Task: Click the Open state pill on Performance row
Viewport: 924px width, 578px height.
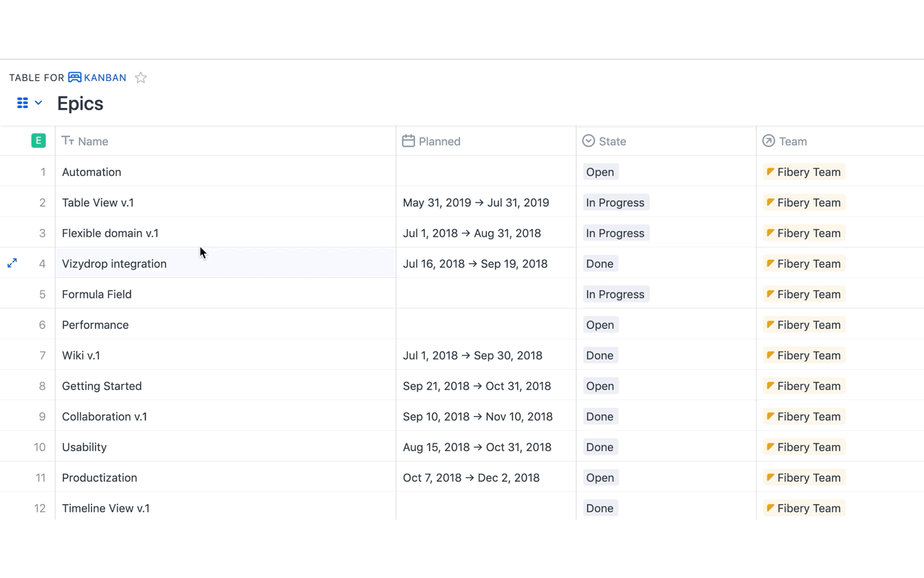Action: [x=599, y=324]
